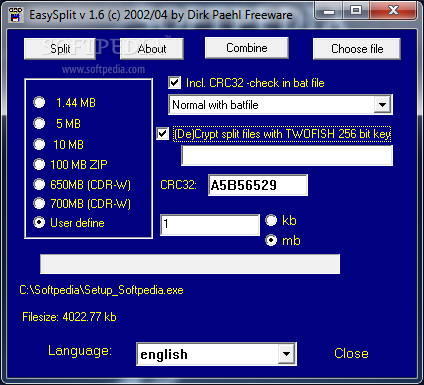Click the Filesize: 4022.77 kb text
Image resolution: width=424 pixels, height=385 pixels.
(69, 317)
